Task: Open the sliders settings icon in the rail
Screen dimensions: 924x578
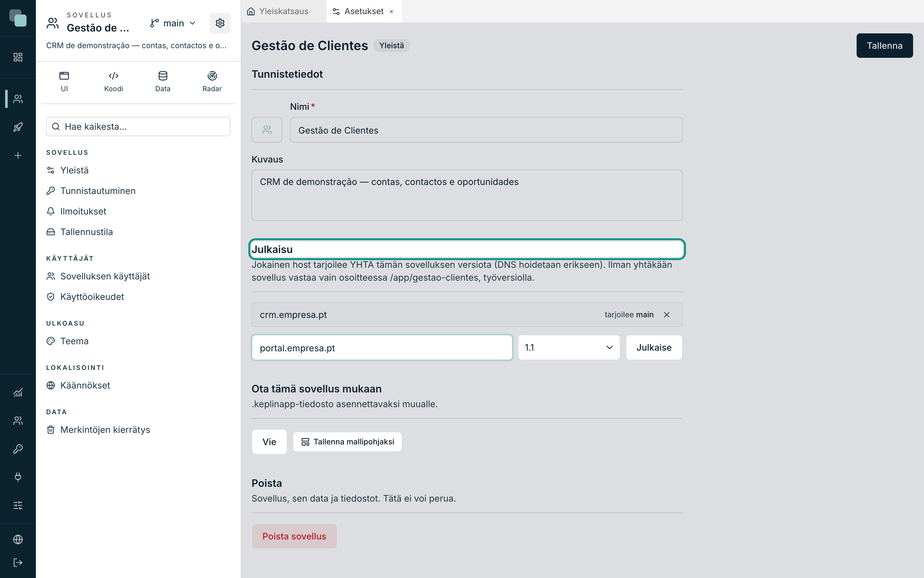Action: point(18,505)
